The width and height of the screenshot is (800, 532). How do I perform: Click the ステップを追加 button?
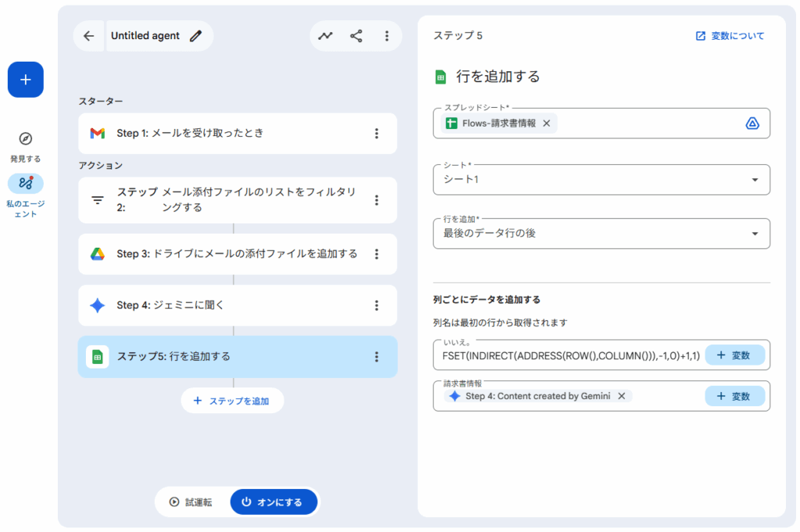tap(232, 401)
